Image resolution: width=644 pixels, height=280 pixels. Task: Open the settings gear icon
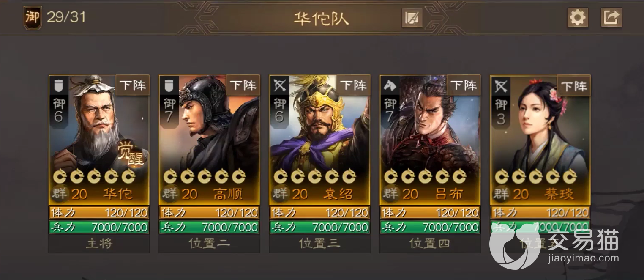pyautogui.click(x=578, y=18)
